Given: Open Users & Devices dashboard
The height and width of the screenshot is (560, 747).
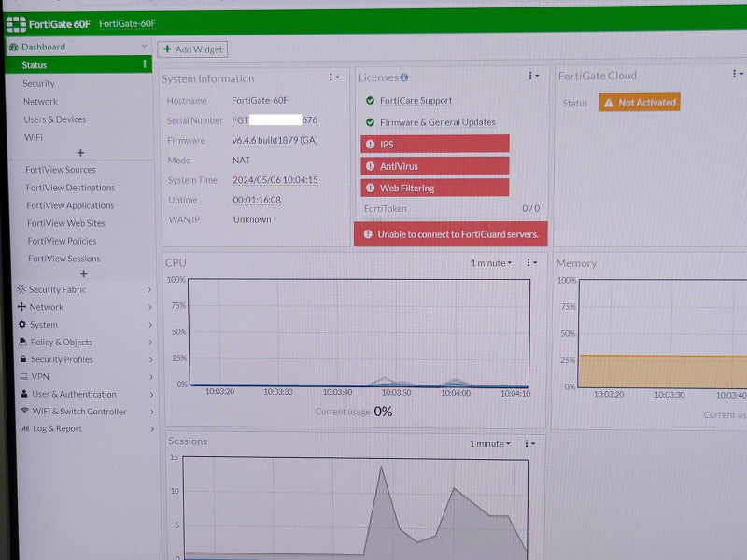Looking at the screenshot, I should (x=55, y=119).
